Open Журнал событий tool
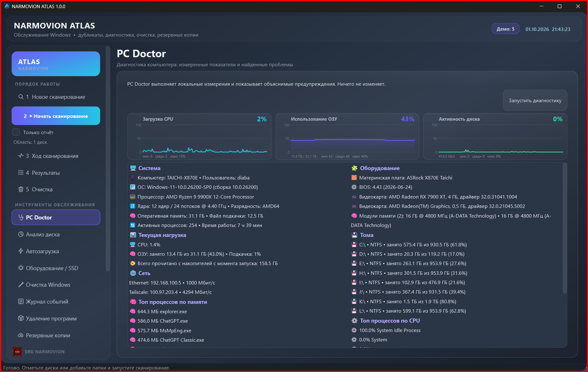Image resolution: width=588 pixels, height=372 pixels. tap(56, 301)
